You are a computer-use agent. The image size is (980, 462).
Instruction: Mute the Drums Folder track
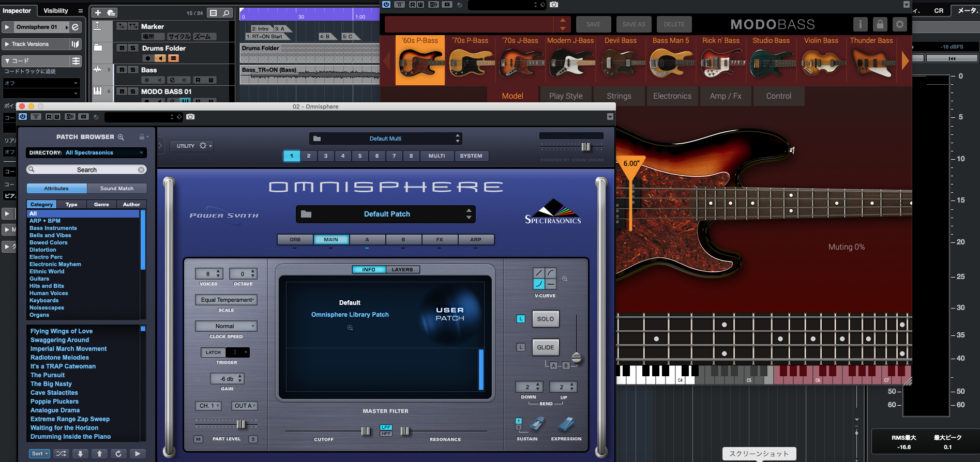pos(122,48)
